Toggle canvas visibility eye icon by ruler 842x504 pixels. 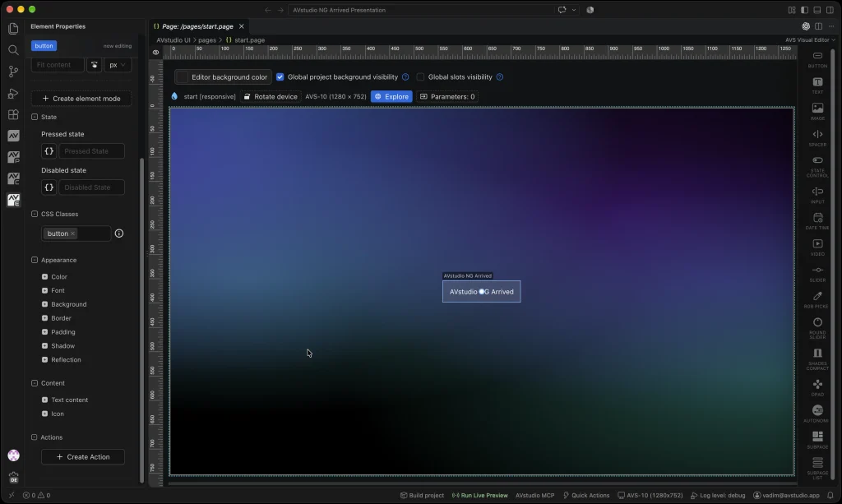pos(155,52)
